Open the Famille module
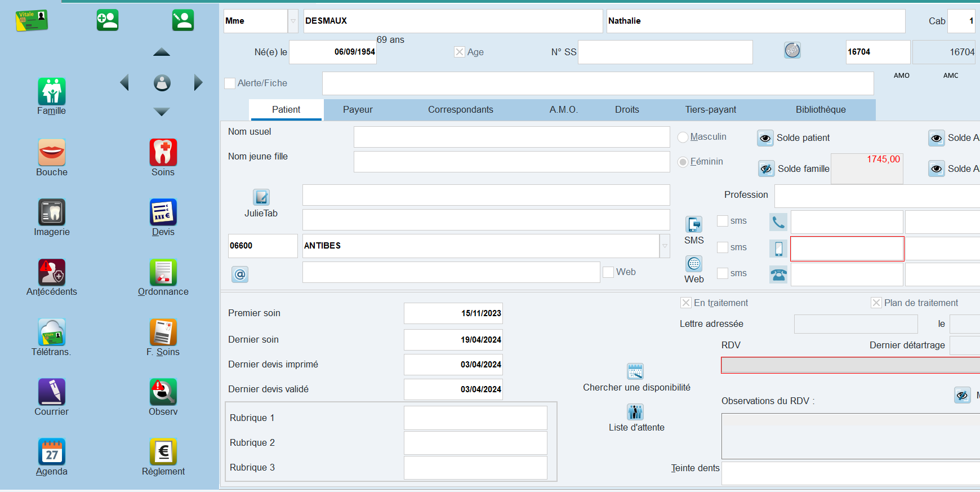The width and height of the screenshot is (980, 492). tap(52, 91)
